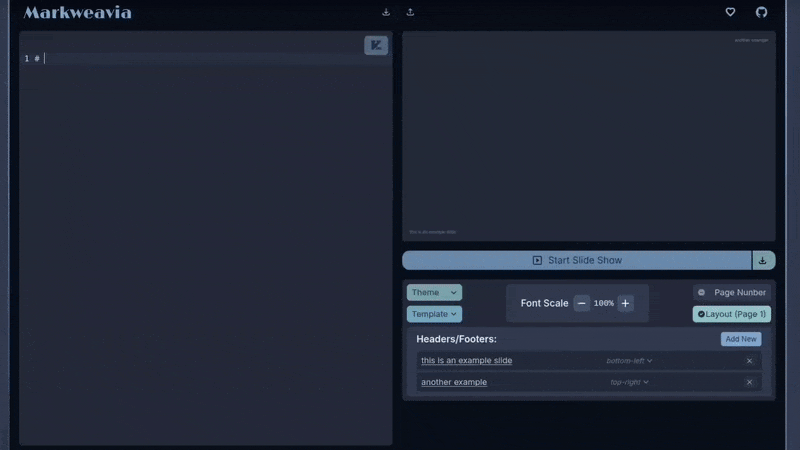Click Start Slide Show button
Viewport: 800px width, 450px height.
click(x=577, y=260)
